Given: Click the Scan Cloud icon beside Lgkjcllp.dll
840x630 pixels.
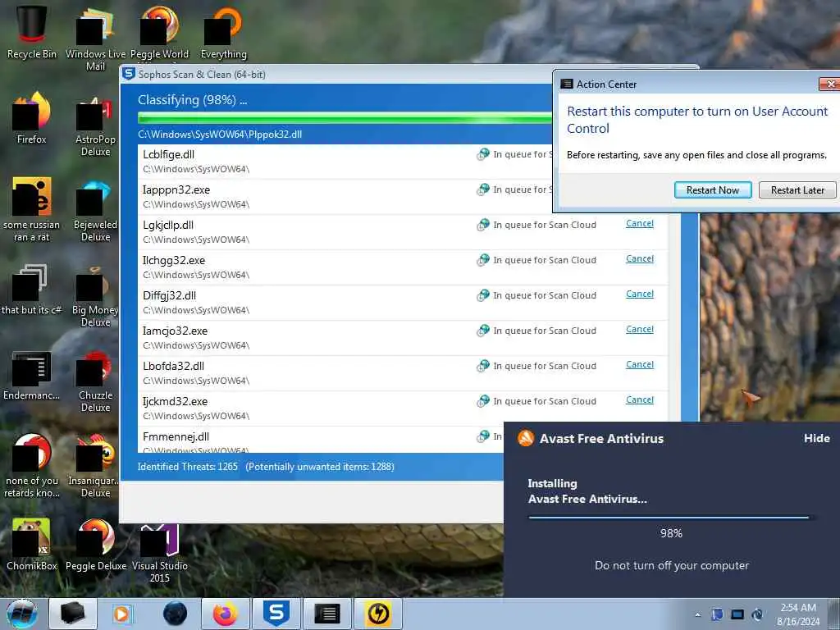Looking at the screenshot, I should 482,225.
